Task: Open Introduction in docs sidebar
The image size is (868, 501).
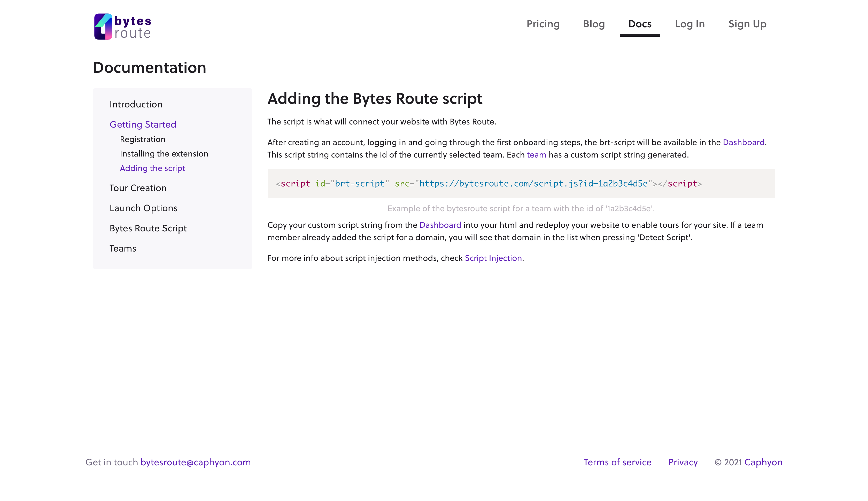Action: point(136,104)
